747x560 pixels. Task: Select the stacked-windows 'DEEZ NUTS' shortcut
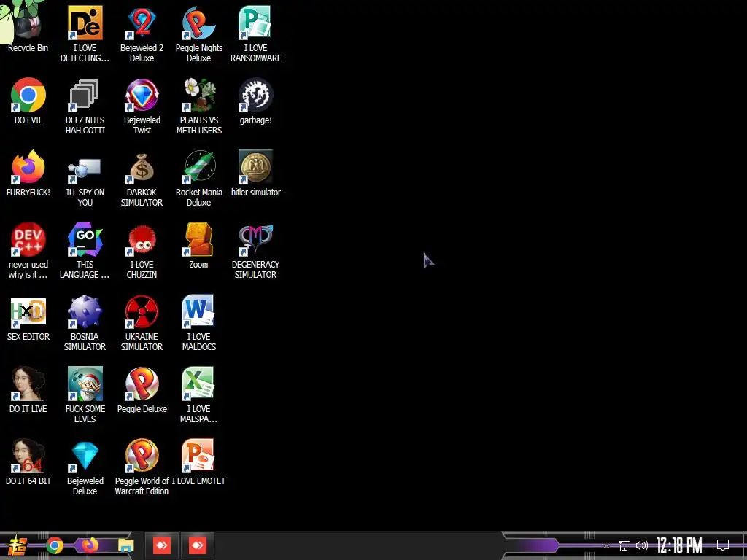(85, 95)
